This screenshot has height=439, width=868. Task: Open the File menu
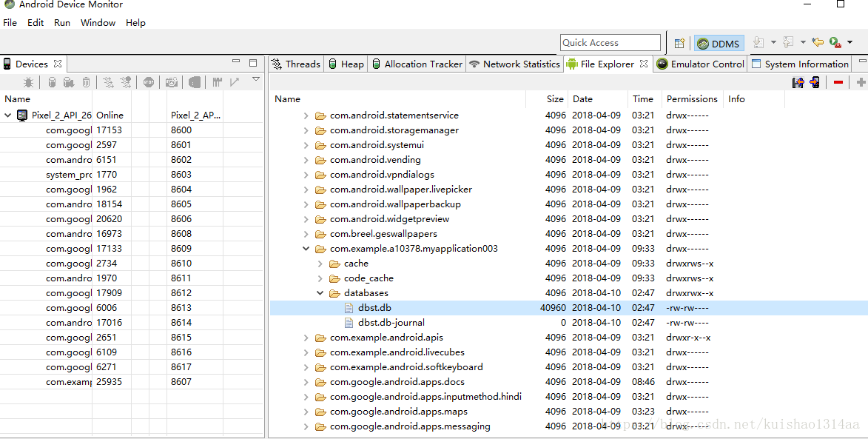click(x=10, y=23)
